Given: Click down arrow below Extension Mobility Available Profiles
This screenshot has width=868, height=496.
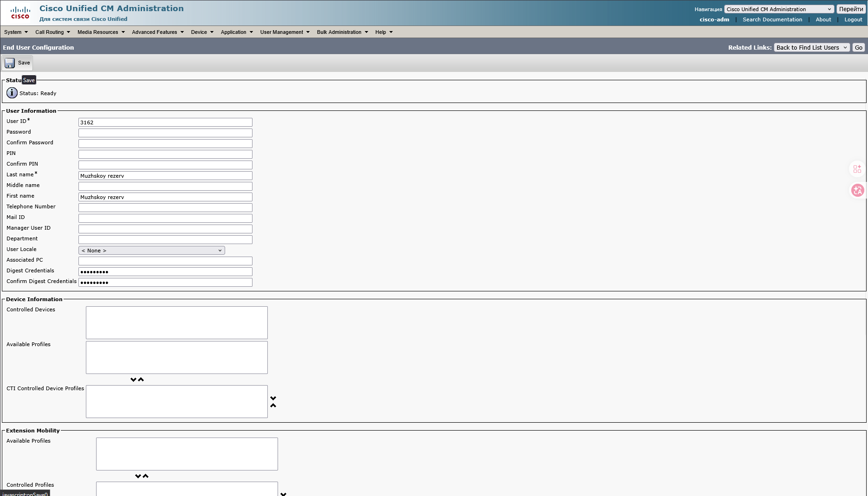Looking at the screenshot, I should click(138, 476).
